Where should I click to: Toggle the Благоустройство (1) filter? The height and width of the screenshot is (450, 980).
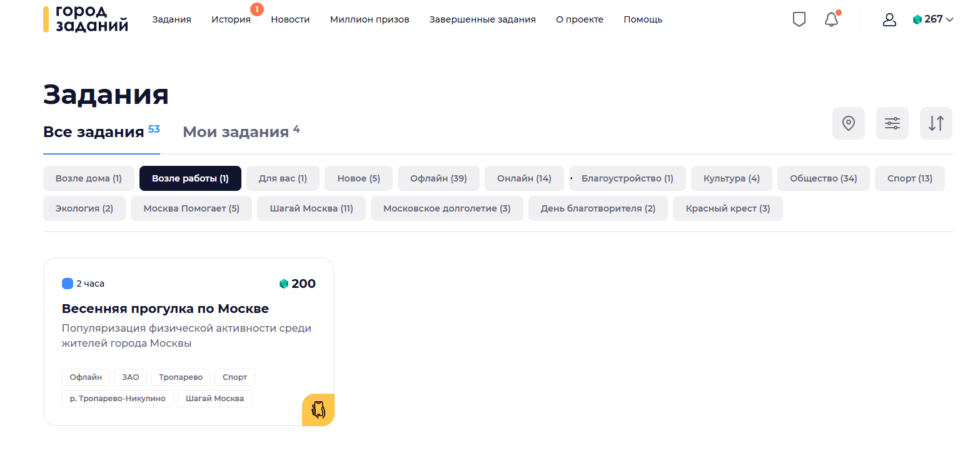tap(627, 178)
